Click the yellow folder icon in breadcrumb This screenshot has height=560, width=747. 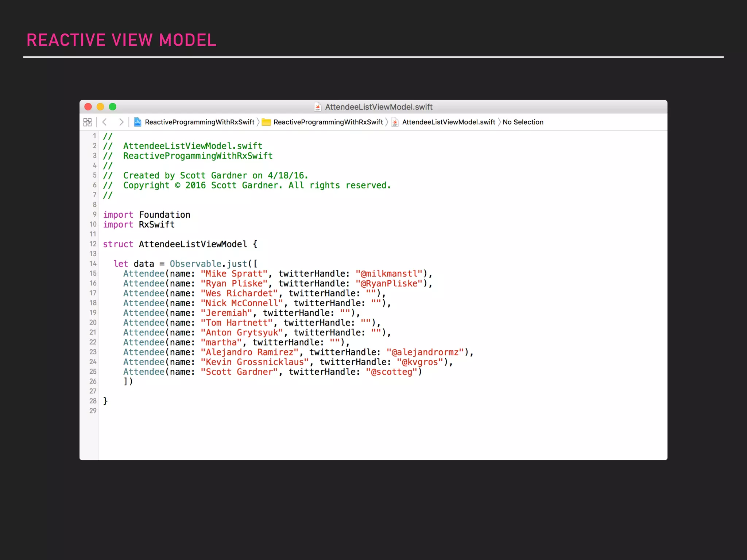266,122
